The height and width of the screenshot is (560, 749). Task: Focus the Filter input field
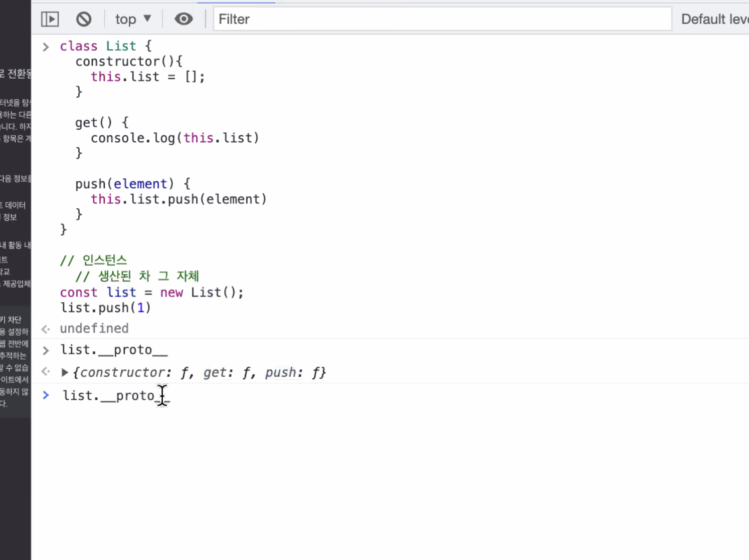click(x=442, y=19)
